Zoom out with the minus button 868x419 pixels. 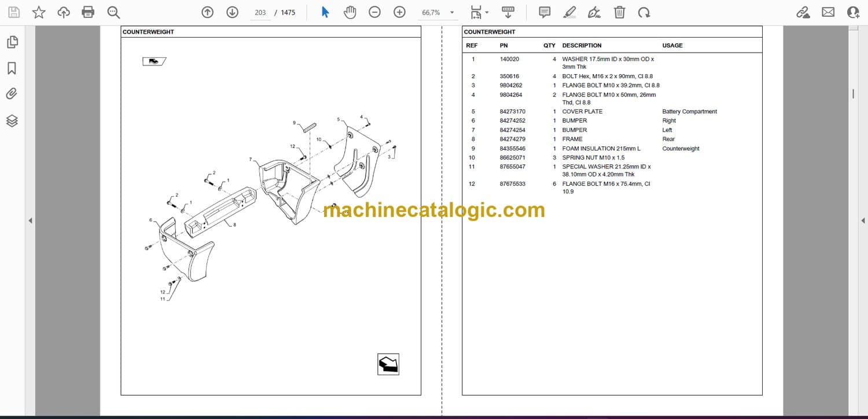click(375, 12)
